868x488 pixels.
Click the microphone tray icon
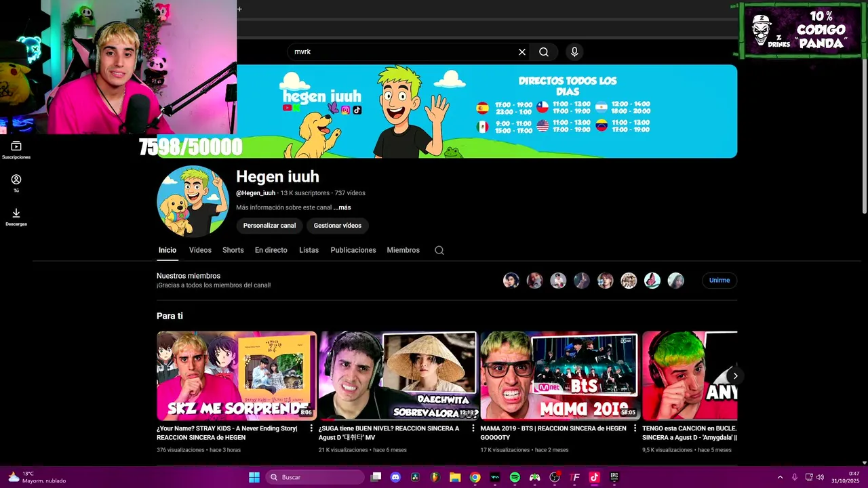point(795,477)
